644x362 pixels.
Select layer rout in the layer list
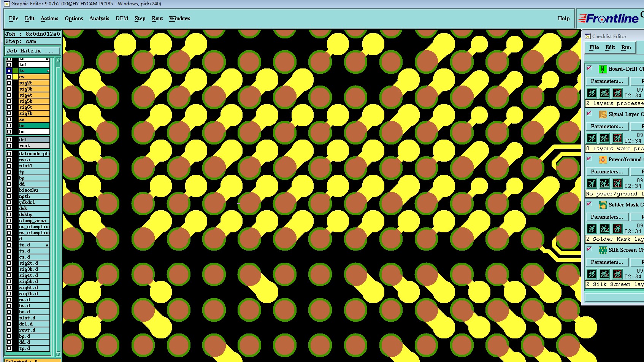[x=34, y=146]
